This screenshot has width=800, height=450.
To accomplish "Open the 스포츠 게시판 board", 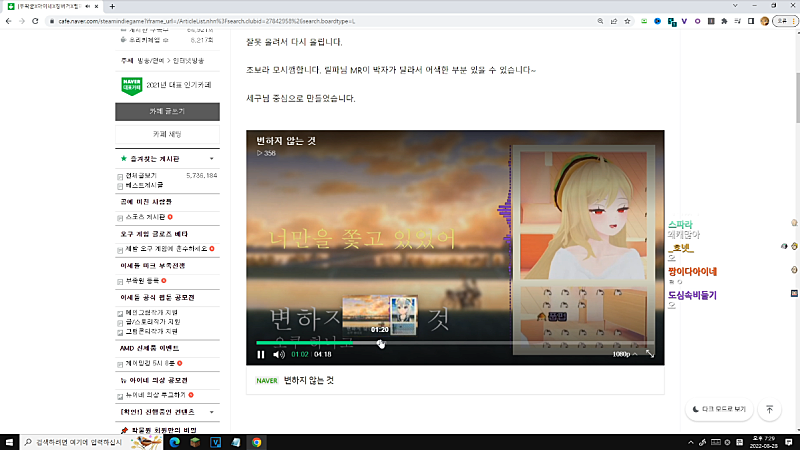I will point(145,217).
